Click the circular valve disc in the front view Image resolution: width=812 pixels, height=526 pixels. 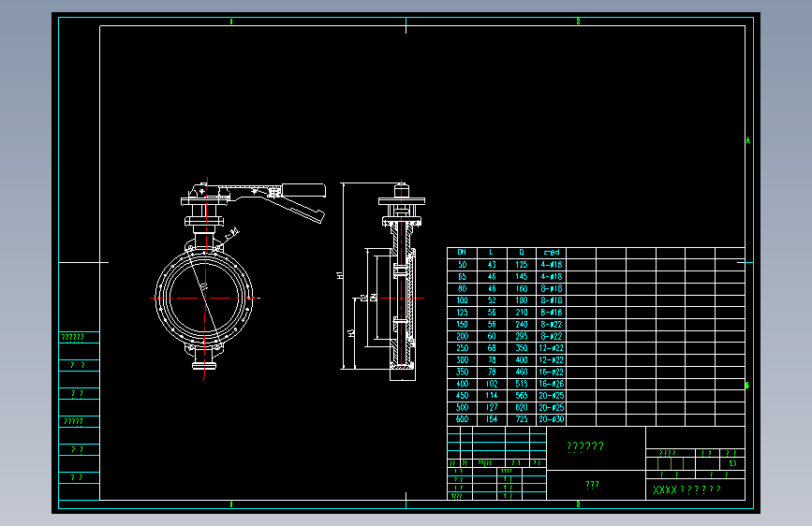pyautogui.click(x=204, y=299)
